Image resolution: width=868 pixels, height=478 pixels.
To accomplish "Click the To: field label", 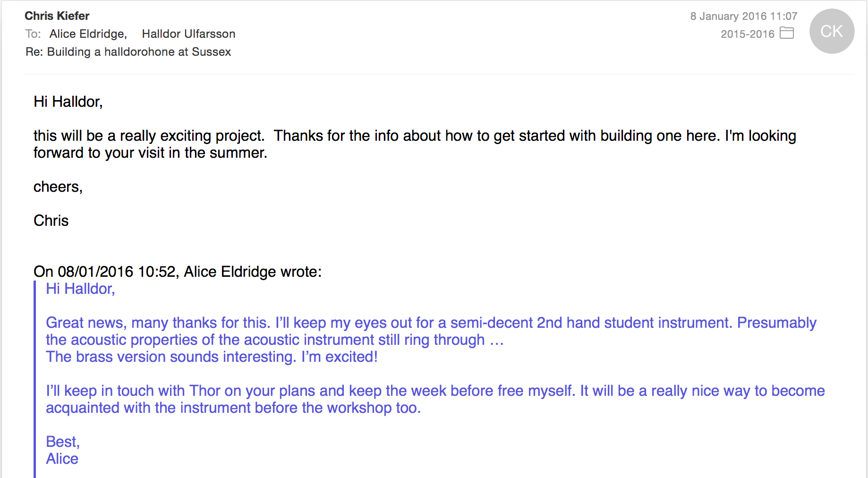I will tap(33, 34).
